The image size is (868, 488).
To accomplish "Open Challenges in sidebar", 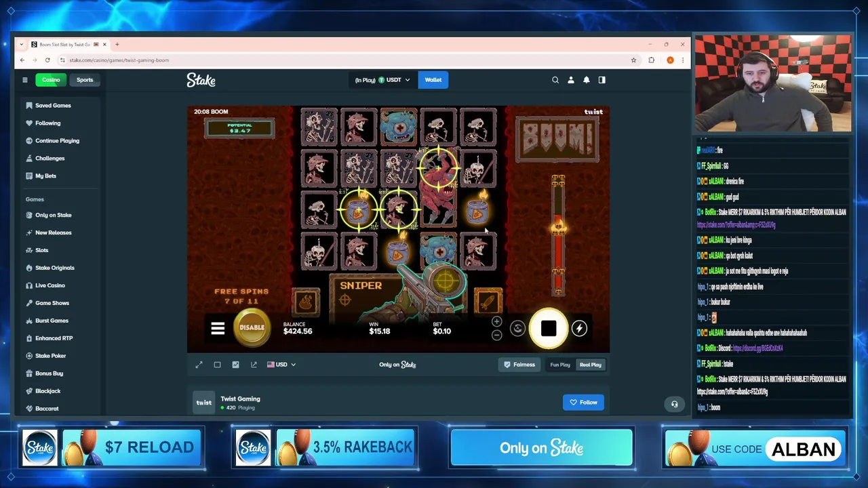I will point(50,159).
